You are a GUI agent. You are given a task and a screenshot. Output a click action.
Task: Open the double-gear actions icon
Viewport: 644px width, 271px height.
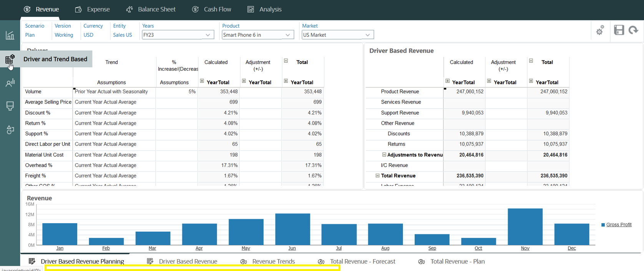point(600,30)
